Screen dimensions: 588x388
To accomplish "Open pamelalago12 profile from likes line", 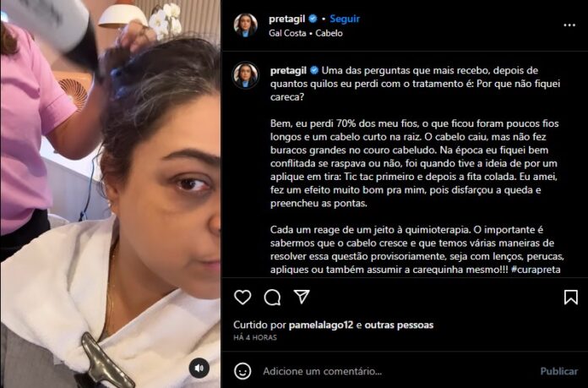I will pyautogui.click(x=321, y=325).
